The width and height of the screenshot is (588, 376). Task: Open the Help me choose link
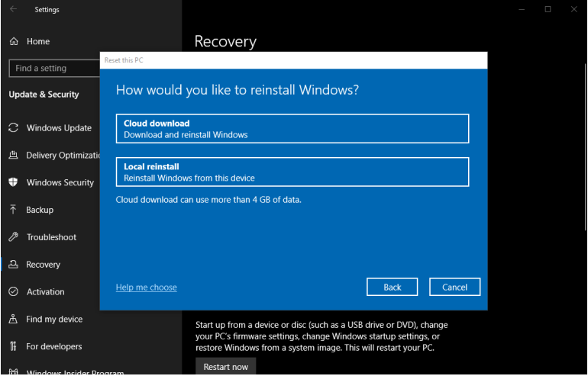tap(147, 288)
